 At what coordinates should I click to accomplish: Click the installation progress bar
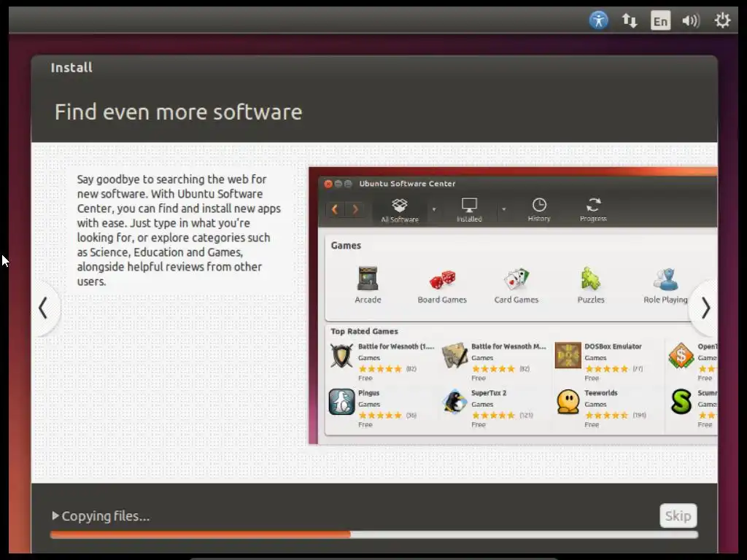click(374, 534)
